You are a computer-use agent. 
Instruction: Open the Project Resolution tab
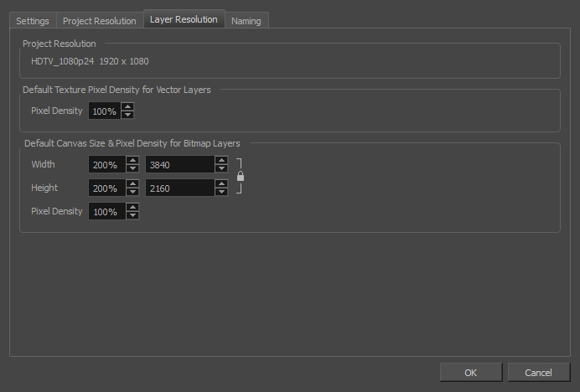point(100,21)
